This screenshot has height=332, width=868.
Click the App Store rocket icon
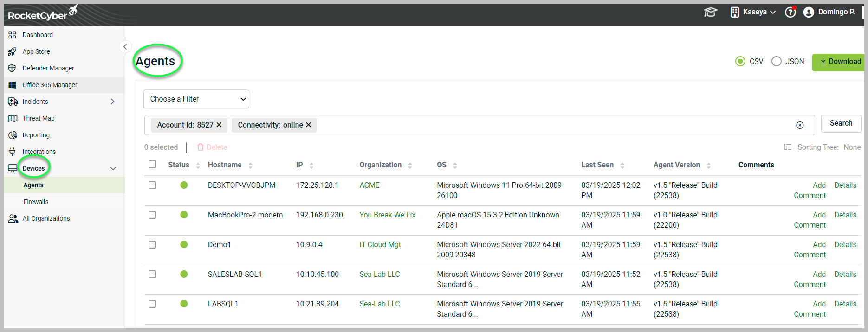13,51
